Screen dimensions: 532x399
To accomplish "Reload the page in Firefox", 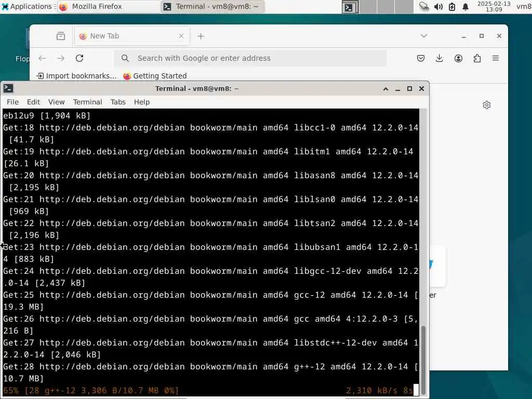I will (x=79, y=58).
